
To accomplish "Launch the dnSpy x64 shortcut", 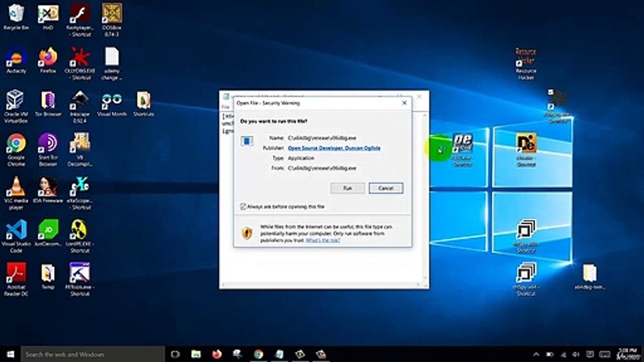I will point(526,279).
